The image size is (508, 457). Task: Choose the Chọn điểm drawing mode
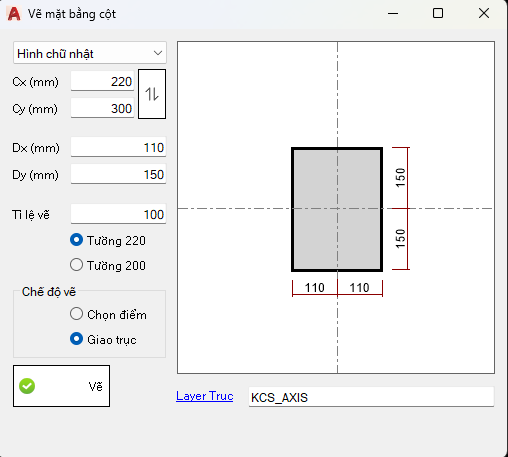click(76, 314)
